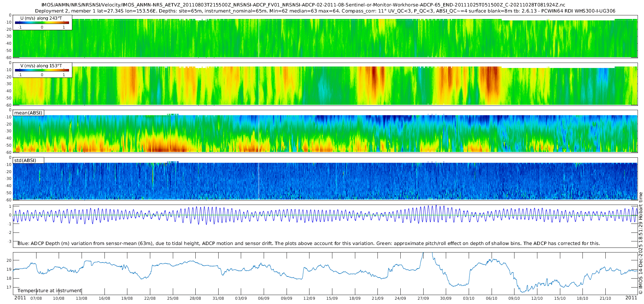Screen dimensions: 644x304
Task: Select the 27/09 date tick label
Action: (423, 298)
